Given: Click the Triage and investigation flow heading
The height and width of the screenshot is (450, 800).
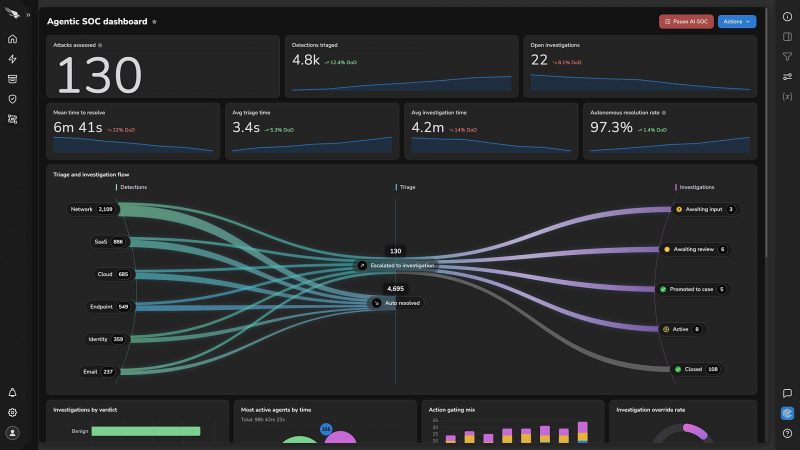Looking at the screenshot, I should coord(91,174).
